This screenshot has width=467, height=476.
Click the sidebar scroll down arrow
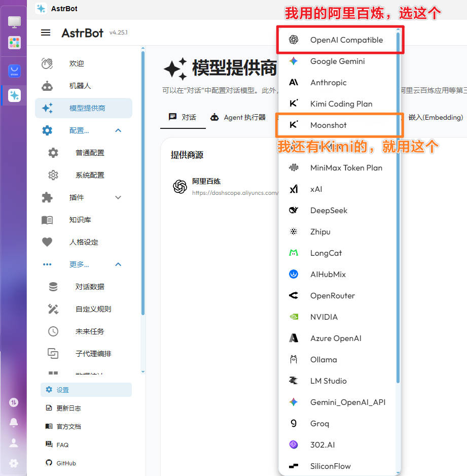click(x=143, y=371)
